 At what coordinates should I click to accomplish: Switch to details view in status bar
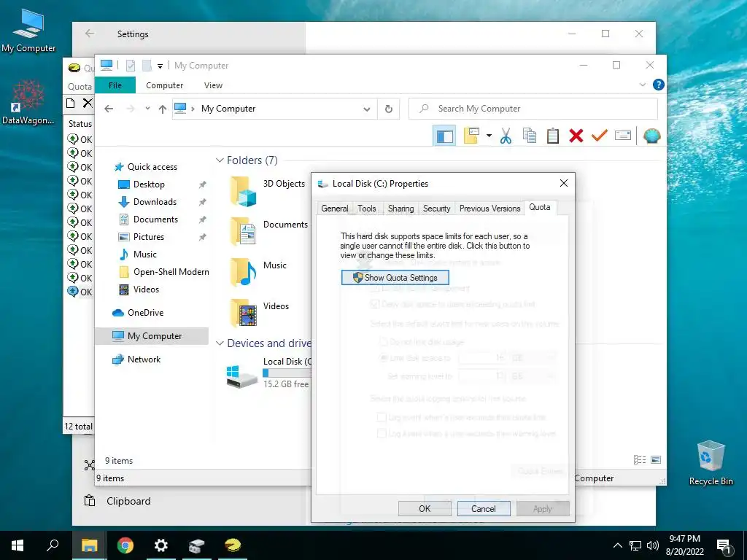[x=640, y=460]
